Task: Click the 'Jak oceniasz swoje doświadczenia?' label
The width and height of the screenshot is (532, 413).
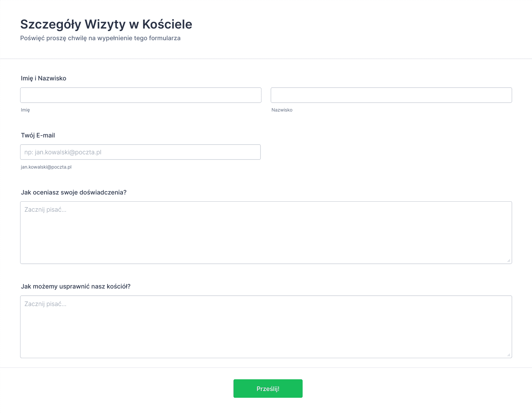Action: click(74, 192)
